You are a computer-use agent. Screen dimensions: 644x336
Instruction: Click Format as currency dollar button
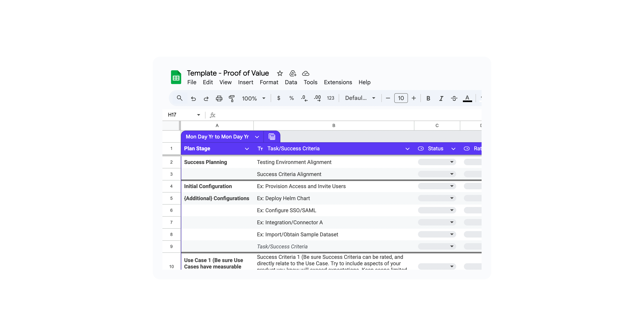(x=279, y=98)
